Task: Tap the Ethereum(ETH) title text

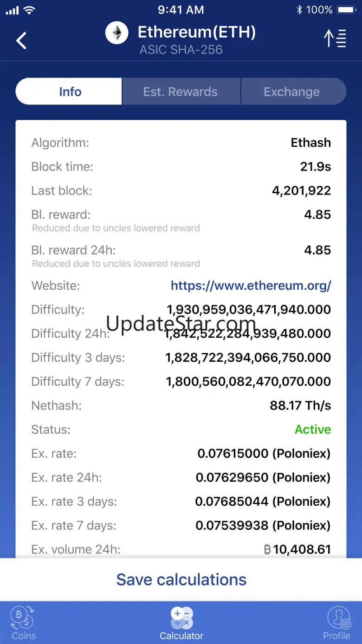Action: 197,32
